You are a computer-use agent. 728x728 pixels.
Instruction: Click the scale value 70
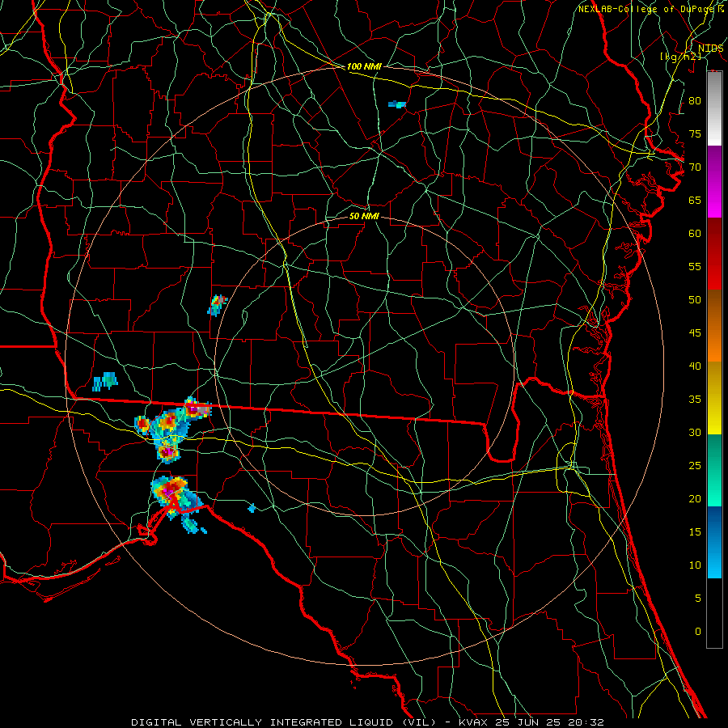[695, 167]
